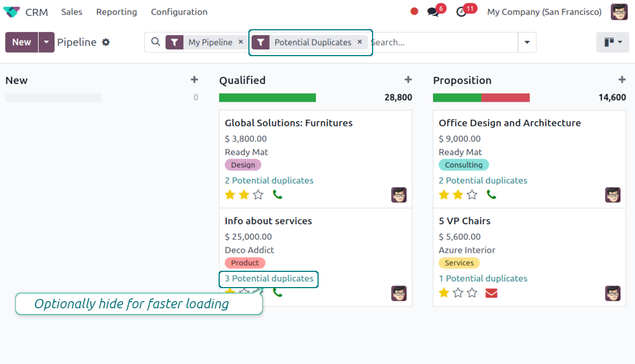Viewport: 635px width, 364px height.
Task: Set third star priority on Office Design card
Action: click(472, 194)
